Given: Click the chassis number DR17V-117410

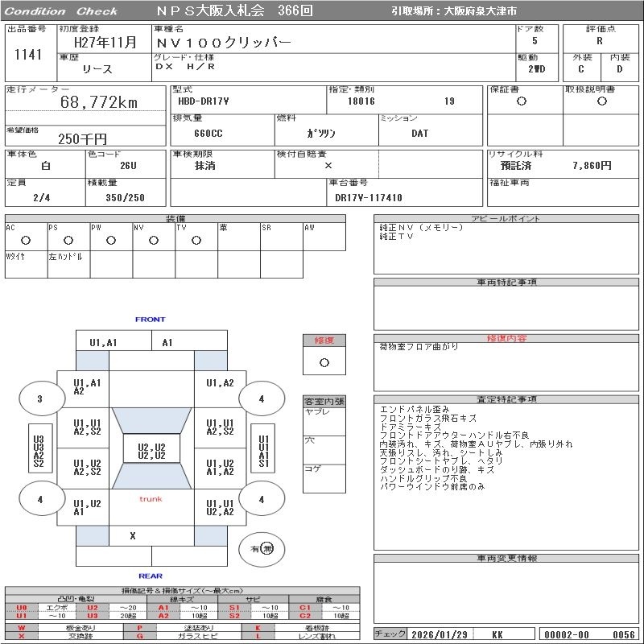Looking at the screenshot, I should coord(369,197).
